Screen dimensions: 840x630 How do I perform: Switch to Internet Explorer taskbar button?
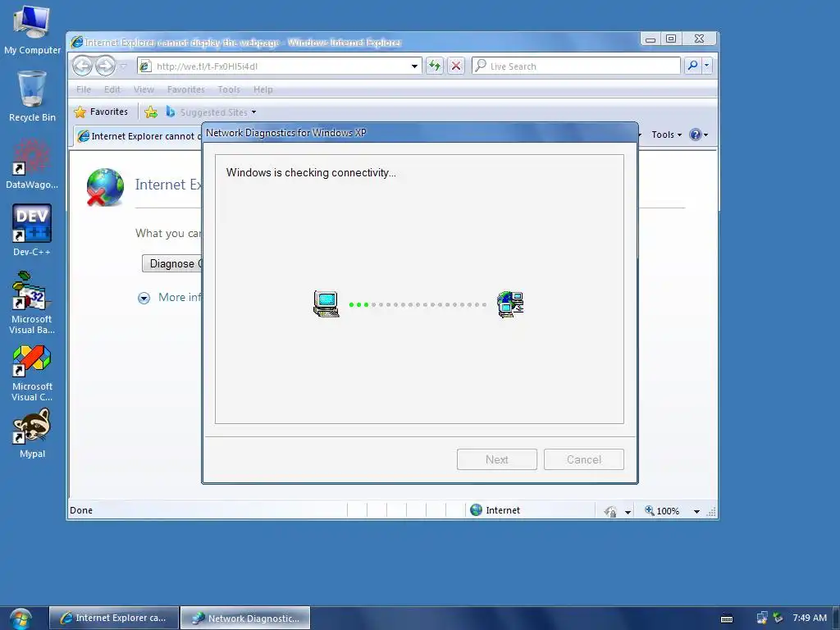[x=114, y=618]
